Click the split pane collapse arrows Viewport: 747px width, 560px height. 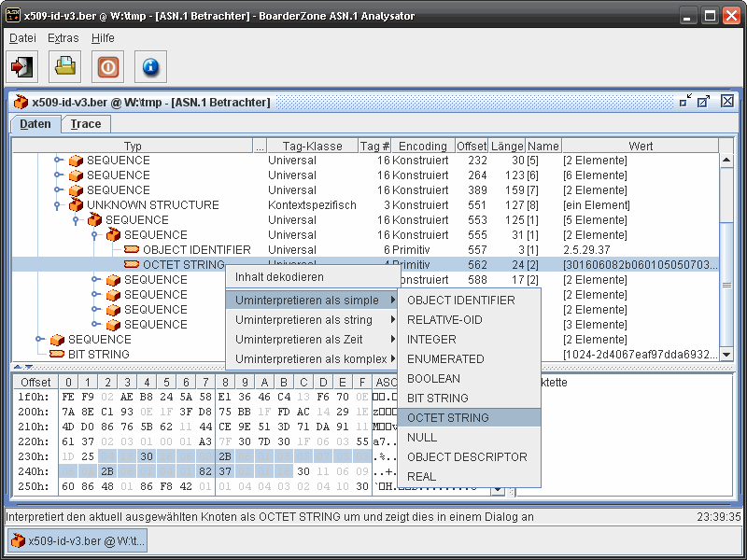22,367
